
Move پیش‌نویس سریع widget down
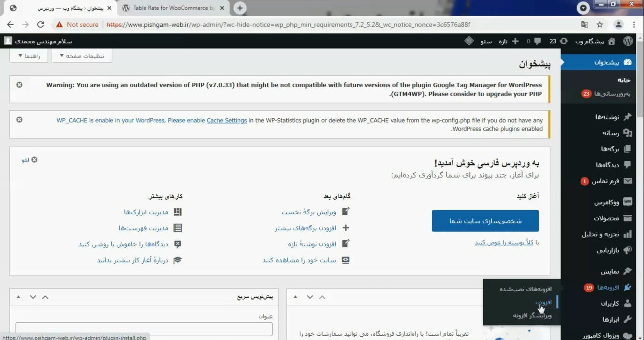[x=33, y=297]
